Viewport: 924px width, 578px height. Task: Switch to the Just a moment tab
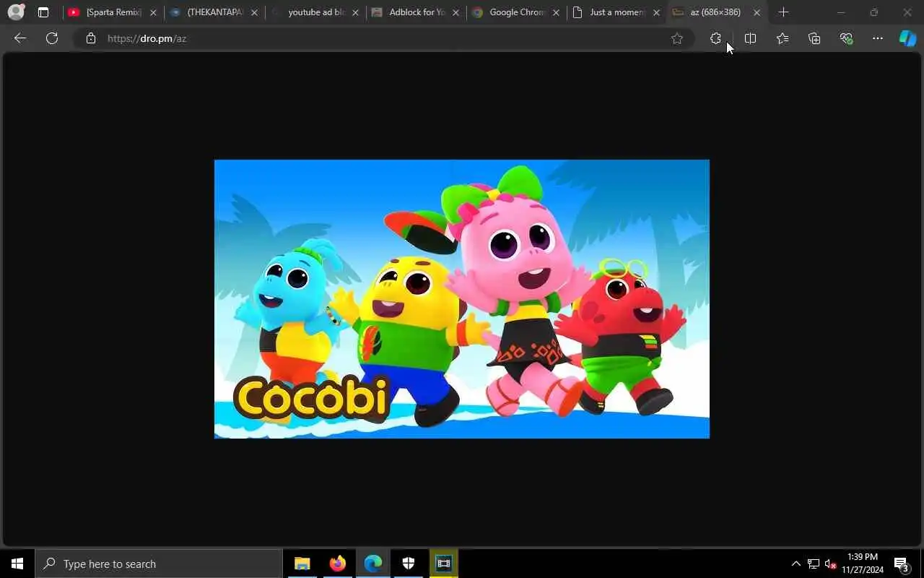pos(617,12)
